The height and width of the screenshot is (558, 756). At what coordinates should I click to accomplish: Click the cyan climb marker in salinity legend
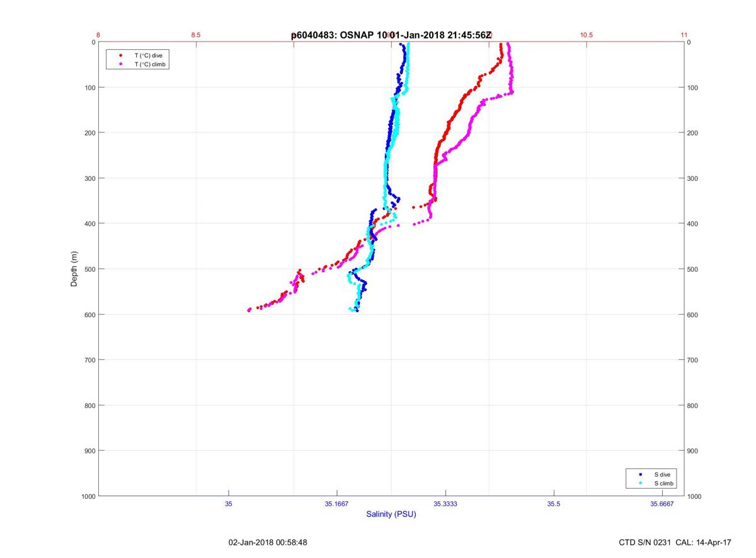pyautogui.click(x=641, y=483)
